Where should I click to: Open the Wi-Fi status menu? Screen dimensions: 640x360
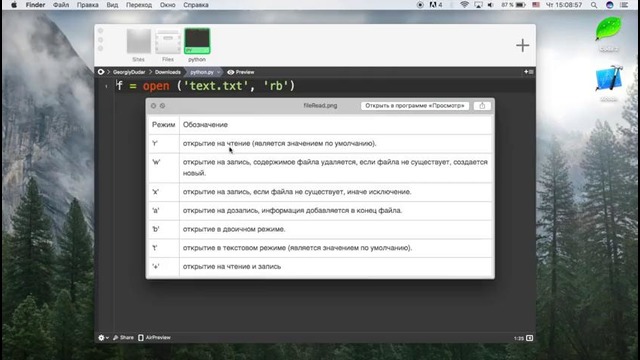[464, 5]
